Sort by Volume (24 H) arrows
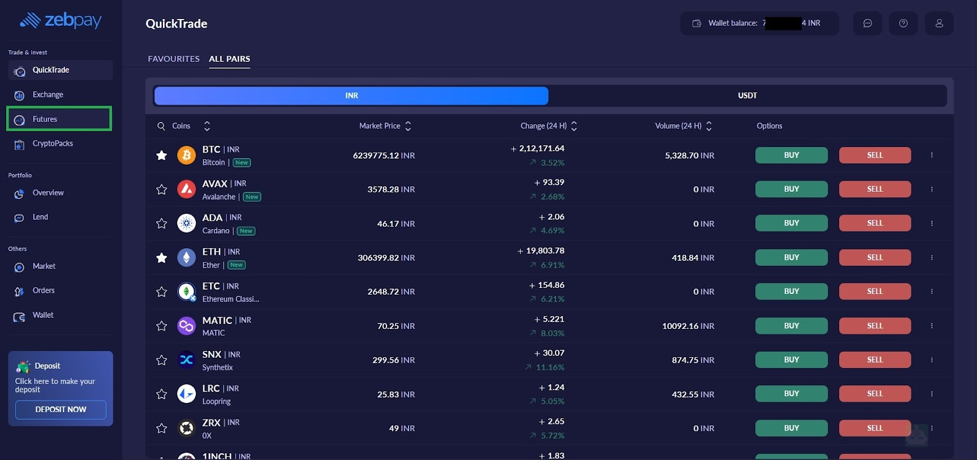This screenshot has width=980, height=460. tap(709, 126)
